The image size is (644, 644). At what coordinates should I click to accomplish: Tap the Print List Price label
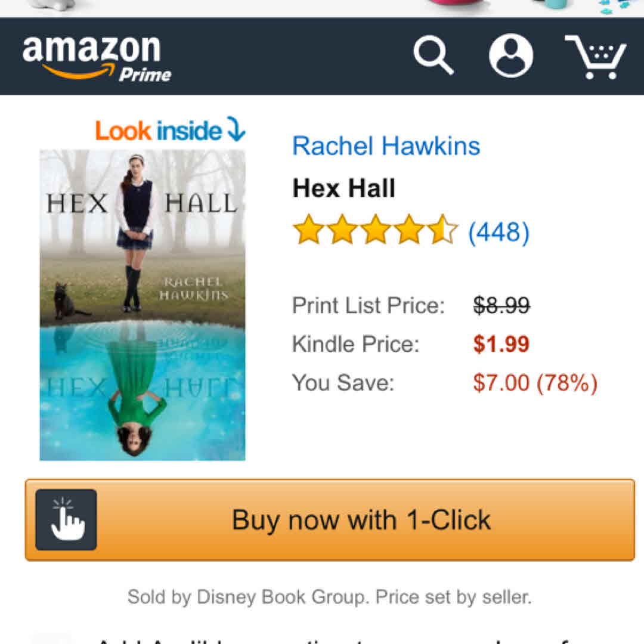click(369, 305)
